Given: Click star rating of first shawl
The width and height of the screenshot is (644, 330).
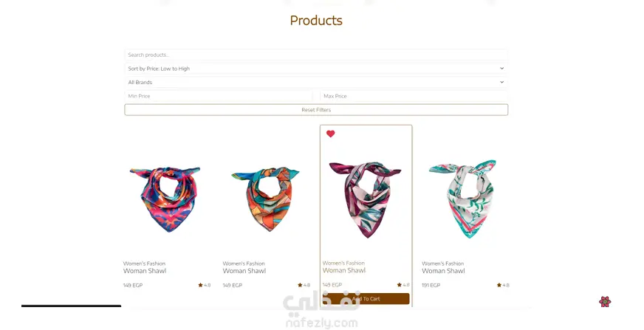Looking at the screenshot, I should click(205, 285).
